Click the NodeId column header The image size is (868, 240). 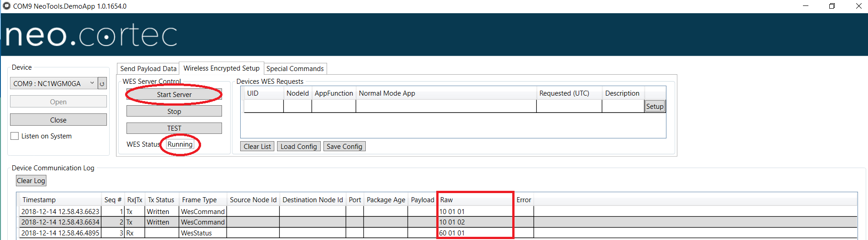tap(298, 93)
